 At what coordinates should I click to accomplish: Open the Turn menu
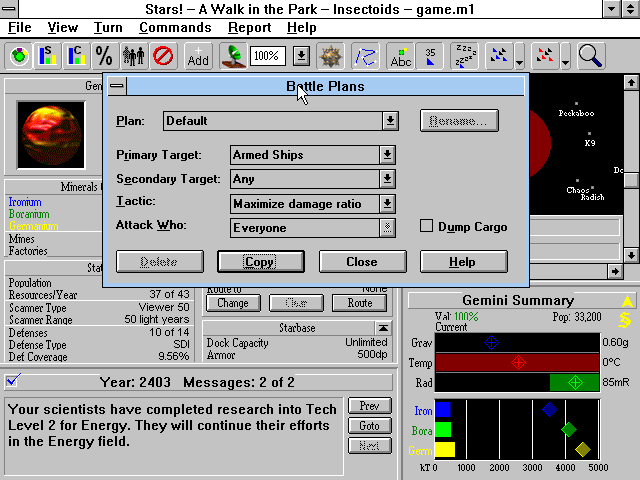coord(108,27)
